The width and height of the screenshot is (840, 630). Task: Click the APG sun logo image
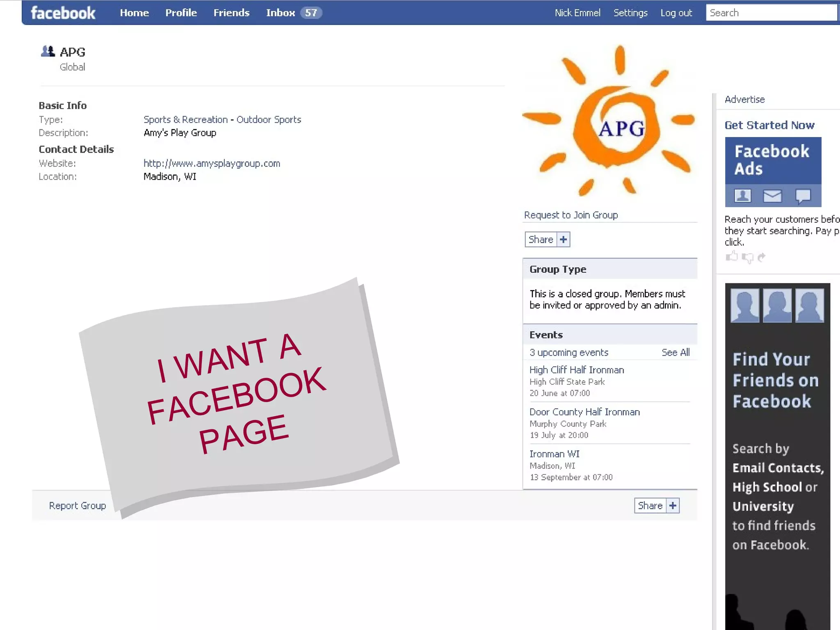click(609, 121)
